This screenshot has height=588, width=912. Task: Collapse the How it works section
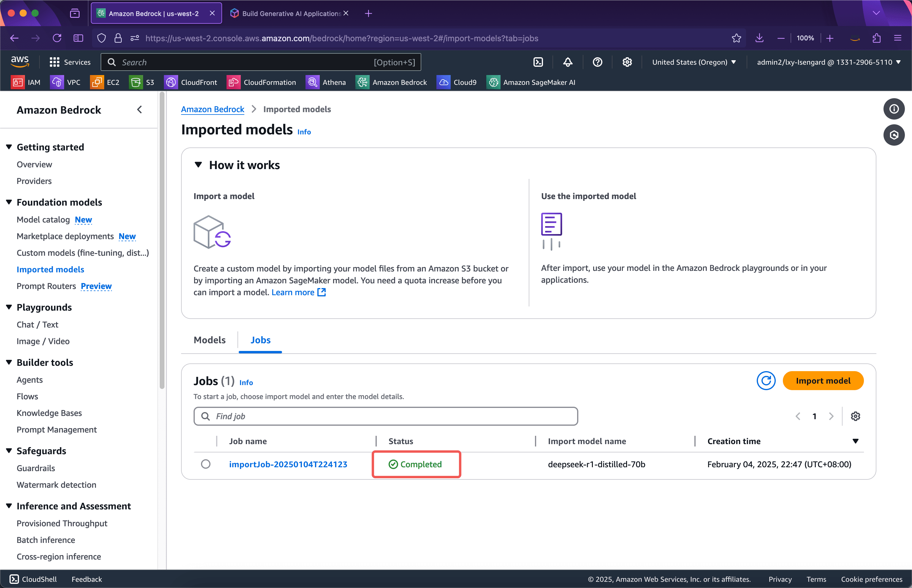tap(199, 165)
